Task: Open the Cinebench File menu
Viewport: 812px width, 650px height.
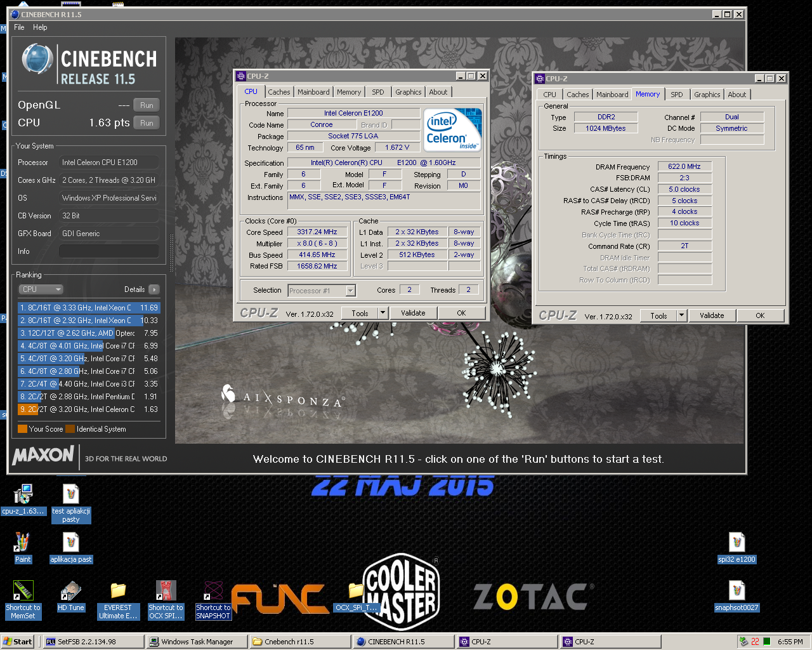Action: click(x=19, y=27)
